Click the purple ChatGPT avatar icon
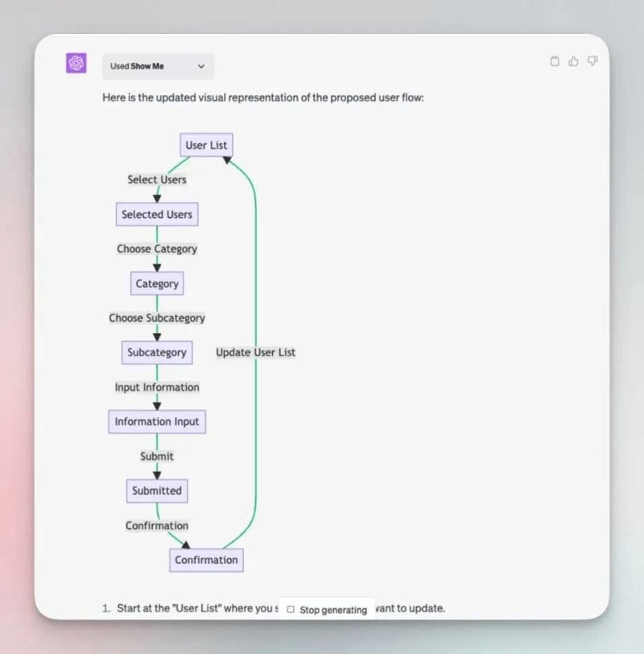The width and height of the screenshot is (644, 654). 76,63
